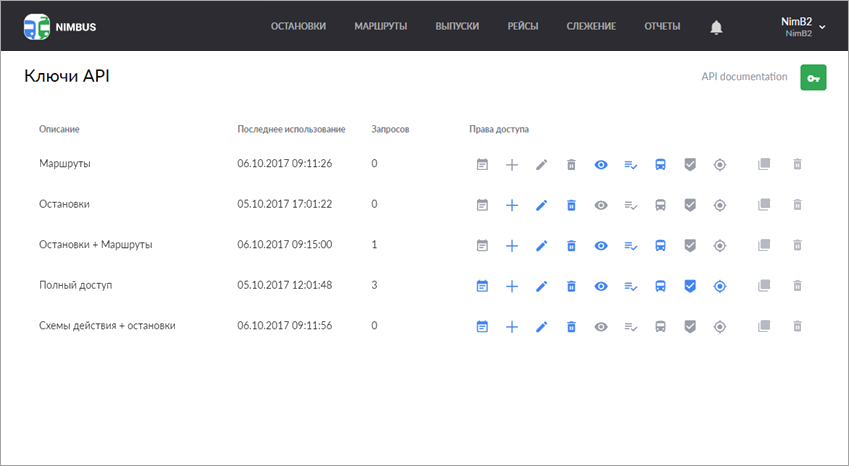Select the 'Полный доступ' key description
This screenshot has width=849, height=466.
(75, 285)
